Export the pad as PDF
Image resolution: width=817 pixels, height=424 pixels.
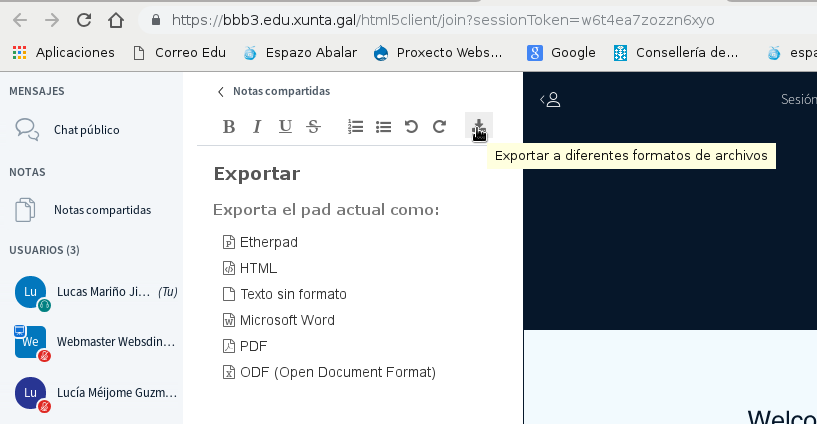click(x=245, y=346)
